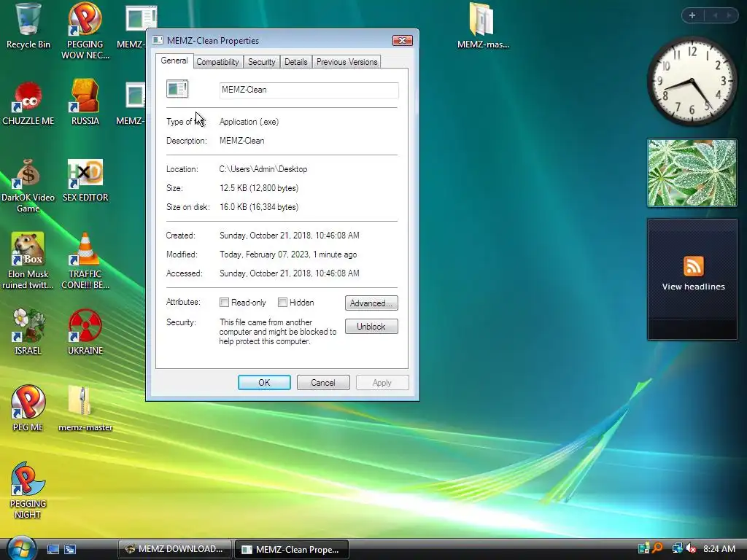The image size is (747, 560).
Task: Select the UKRAINE desktop shortcut
Action: (x=85, y=332)
